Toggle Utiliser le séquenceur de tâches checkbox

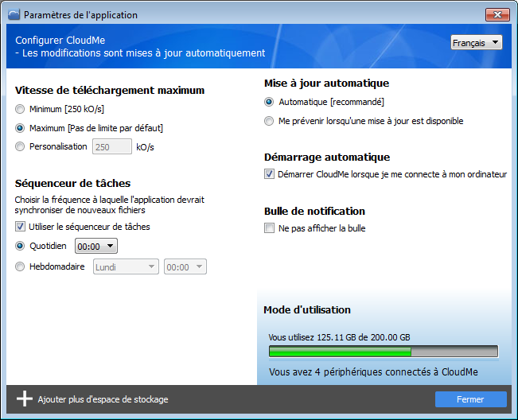click(20, 227)
